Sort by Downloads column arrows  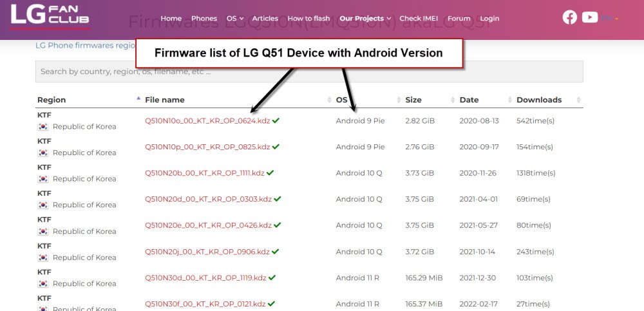(578, 100)
